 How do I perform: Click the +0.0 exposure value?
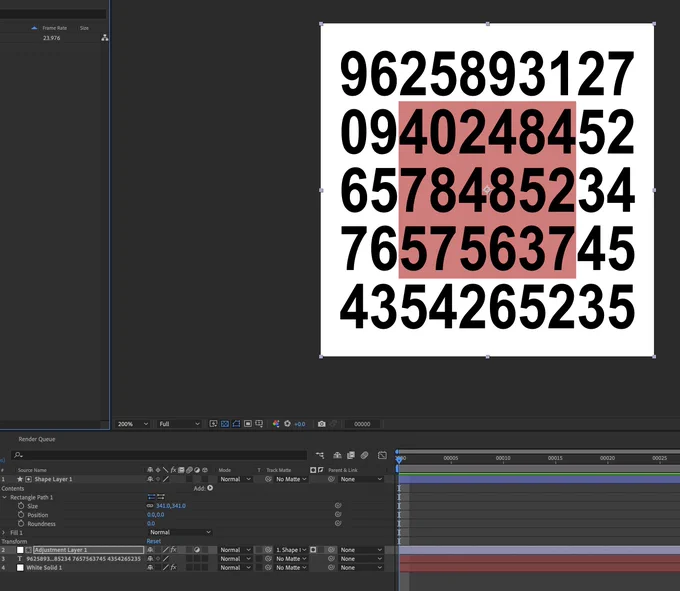tap(300, 424)
